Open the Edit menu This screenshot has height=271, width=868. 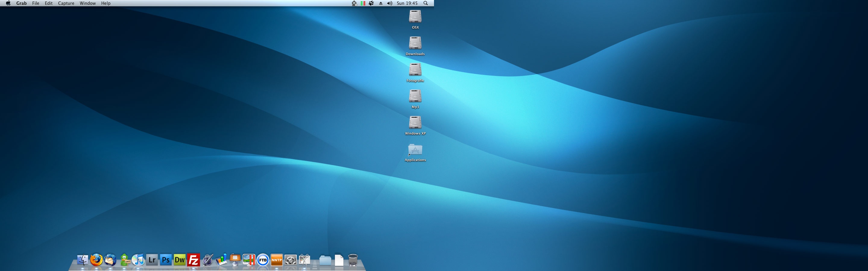49,3
